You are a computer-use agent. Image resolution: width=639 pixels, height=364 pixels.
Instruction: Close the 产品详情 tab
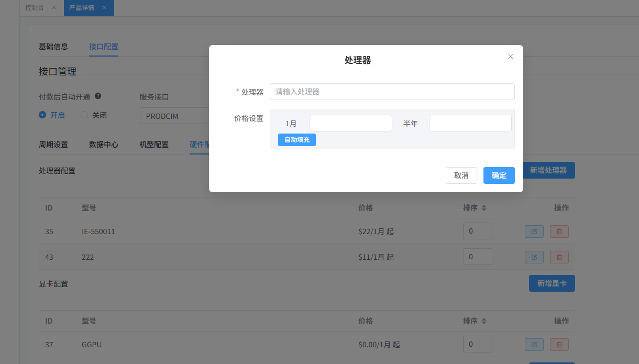pyautogui.click(x=104, y=8)
